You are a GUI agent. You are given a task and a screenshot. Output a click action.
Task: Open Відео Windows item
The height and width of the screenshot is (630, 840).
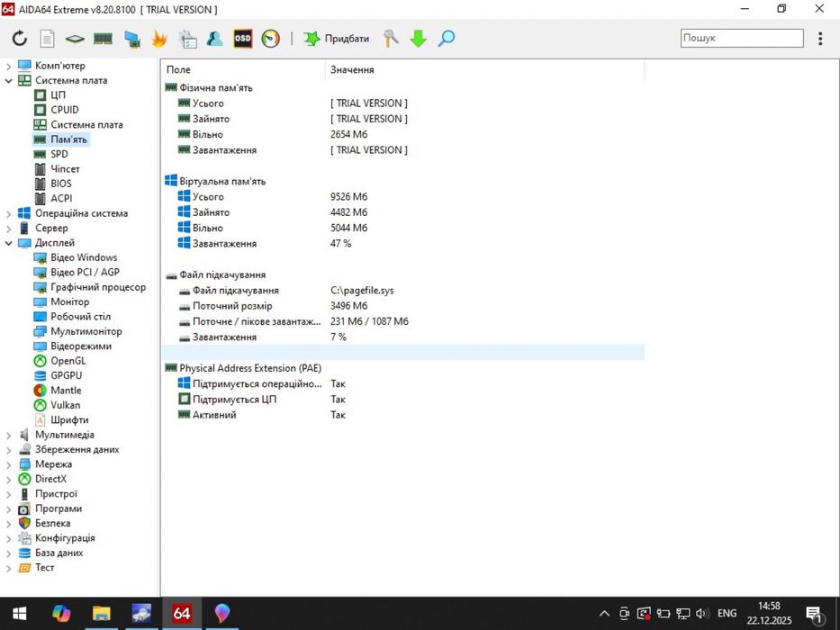(84, 257)
